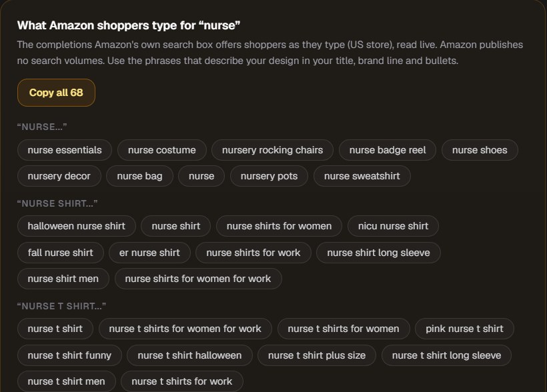Click the What Amazon shoppers type heading
Image resolution: width=547 pixels, height=392 pixels.
(129, 25)
